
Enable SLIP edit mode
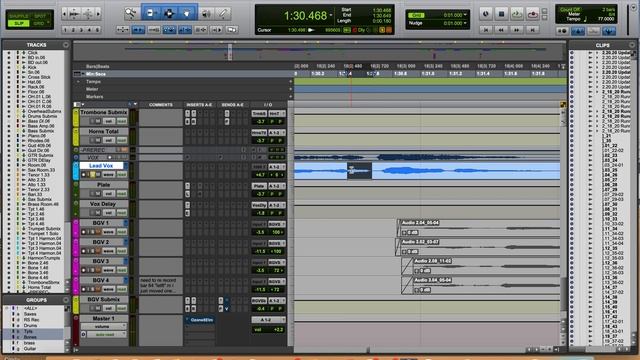click(x=19, y=23)
